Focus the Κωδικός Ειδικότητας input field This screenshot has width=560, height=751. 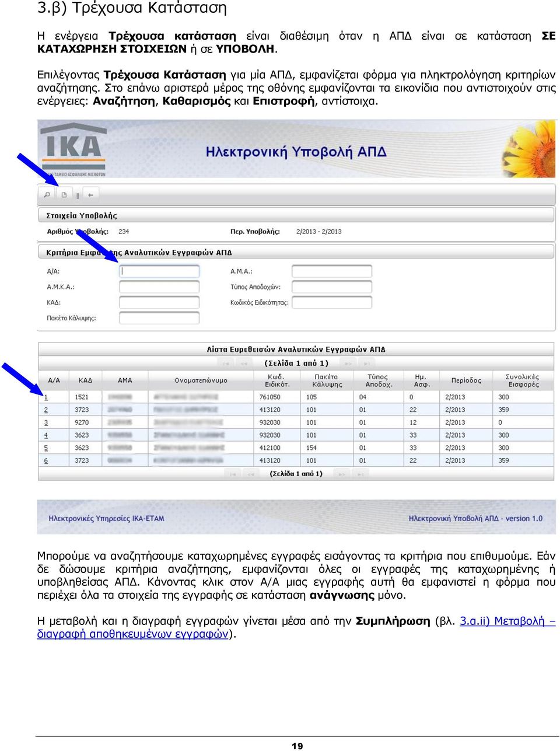click(331, 302)
